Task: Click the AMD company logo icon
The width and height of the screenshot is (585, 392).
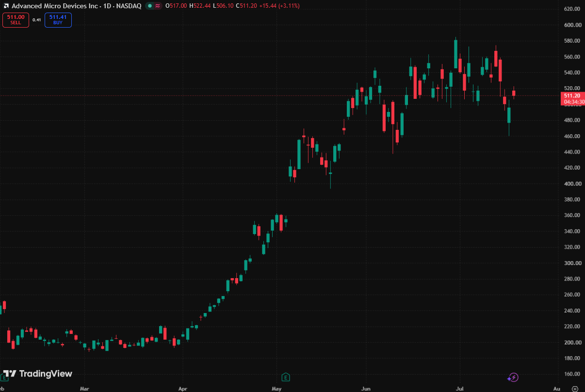Action: click(5, 6)
